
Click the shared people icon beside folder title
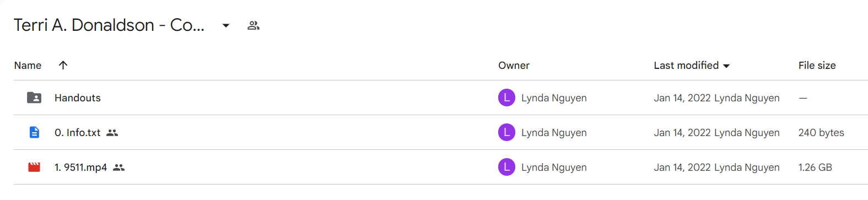click(x=254, y=25)
